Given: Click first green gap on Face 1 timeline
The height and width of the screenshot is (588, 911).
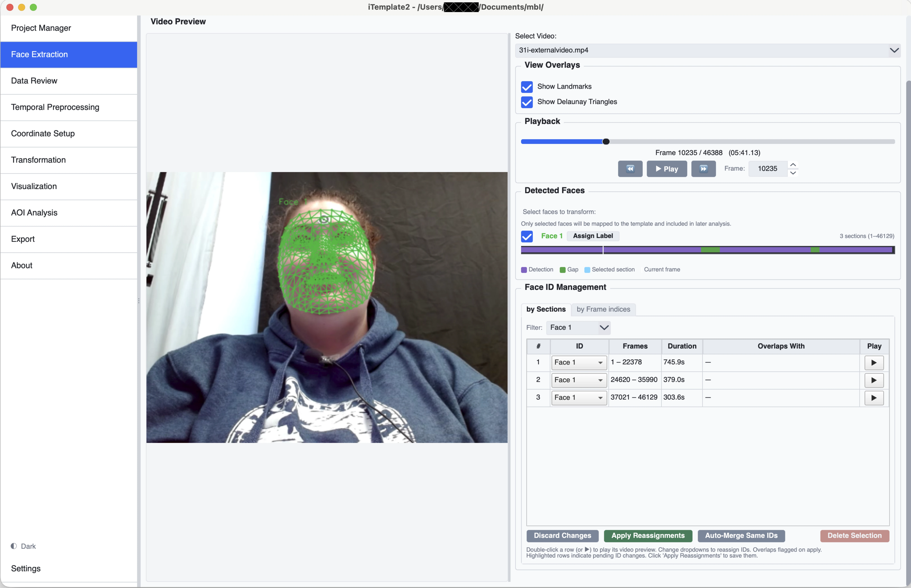Looking at the screenshot, I should (x=710, y=250).
